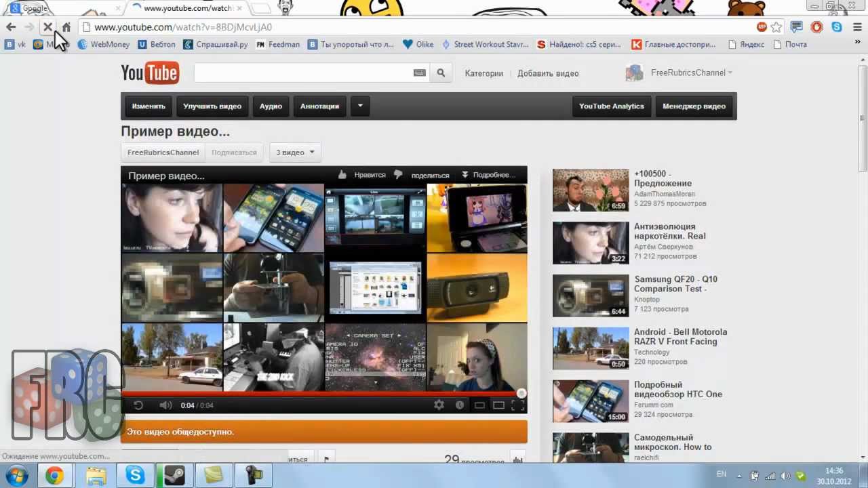This screenshot has height=488, width=868.
Task: Mute video with speaker icon
Action: click(165, 405)
